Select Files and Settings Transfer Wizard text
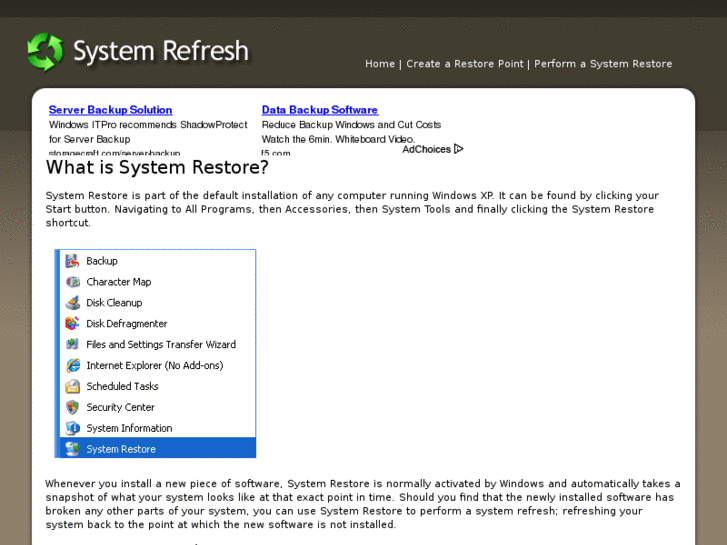Image resolution: width=727 pixels, height=545 pixels. click(x=161, y=344)
